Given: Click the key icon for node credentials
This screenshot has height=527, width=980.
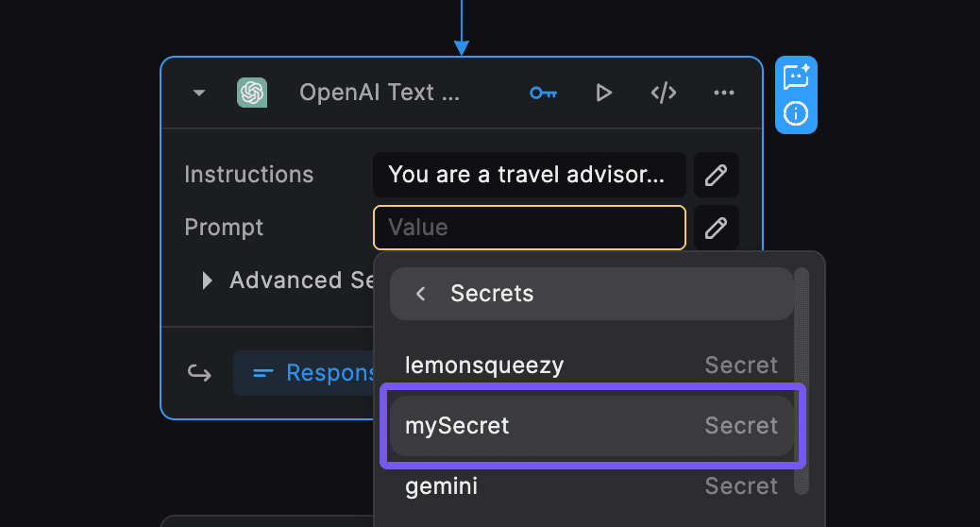Looking at the screenshot, I should pyautogui.click(x=543, y=93).
